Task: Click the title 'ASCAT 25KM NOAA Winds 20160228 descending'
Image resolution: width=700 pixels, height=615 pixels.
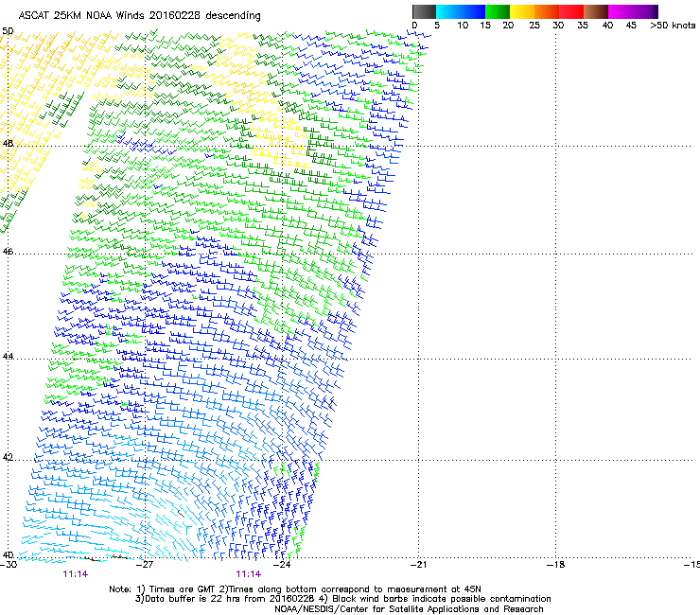Action: (139, 16)
